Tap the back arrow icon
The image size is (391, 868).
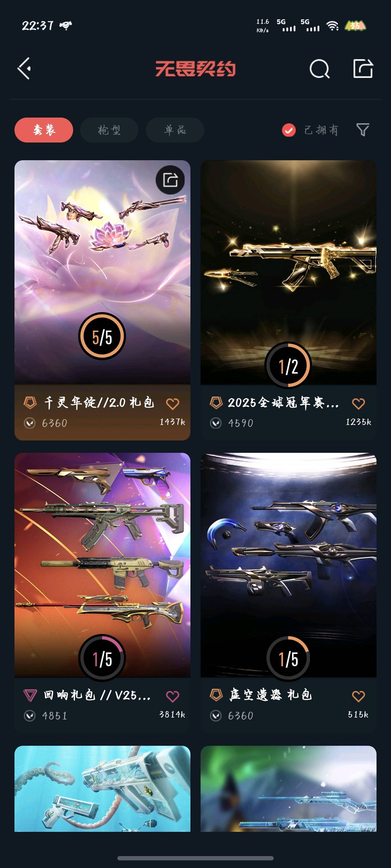click(x=24, y=68)
